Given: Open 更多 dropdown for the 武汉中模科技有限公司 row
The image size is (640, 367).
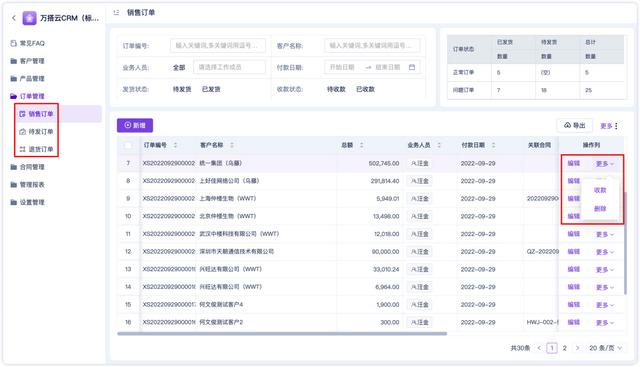Looking at the screenshot, I should click(x=604, y=234).
